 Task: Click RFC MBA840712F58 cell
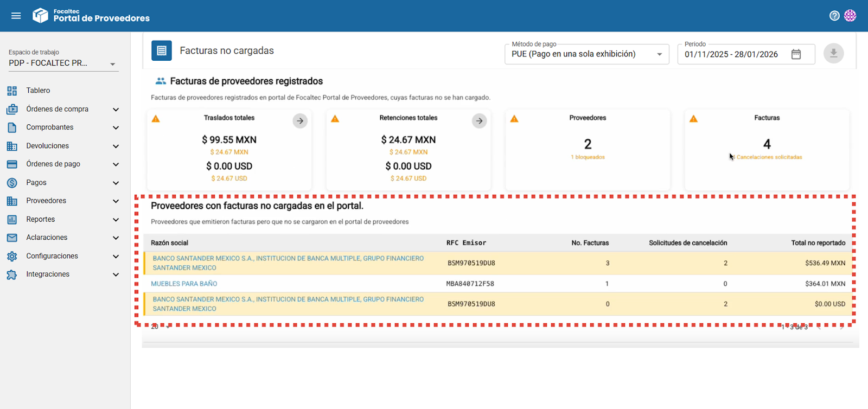pos(470,284)
